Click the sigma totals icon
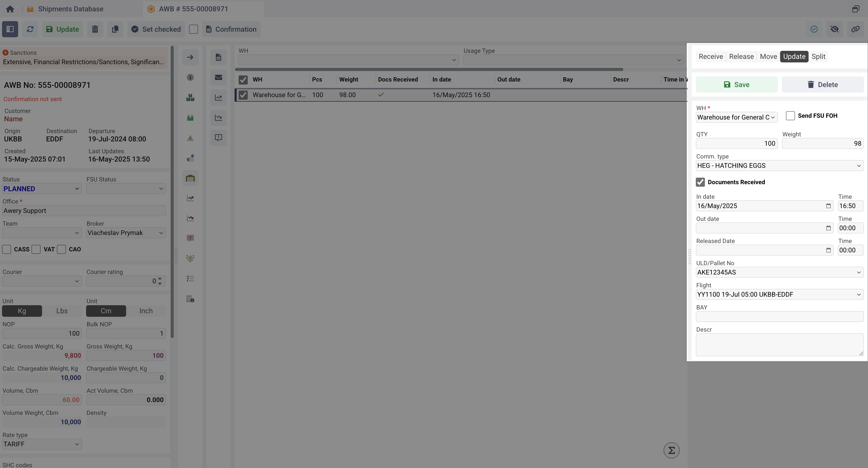Image resolution: width=868 pixels, height=468 pixels. click(671, 450)
